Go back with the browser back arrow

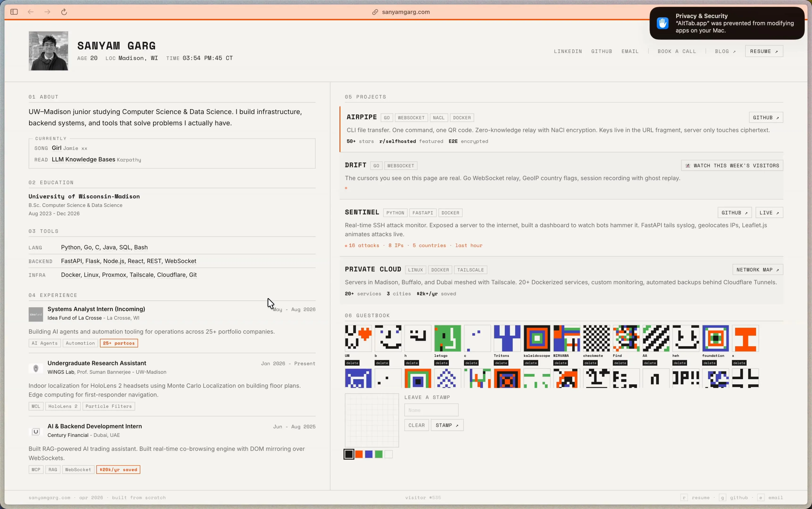pyautogui.click(x=31, y=12)
